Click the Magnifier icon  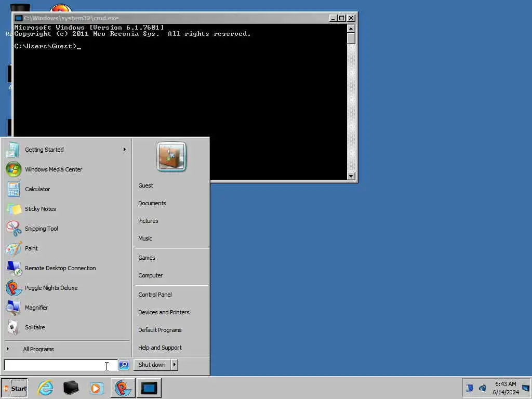14,308
